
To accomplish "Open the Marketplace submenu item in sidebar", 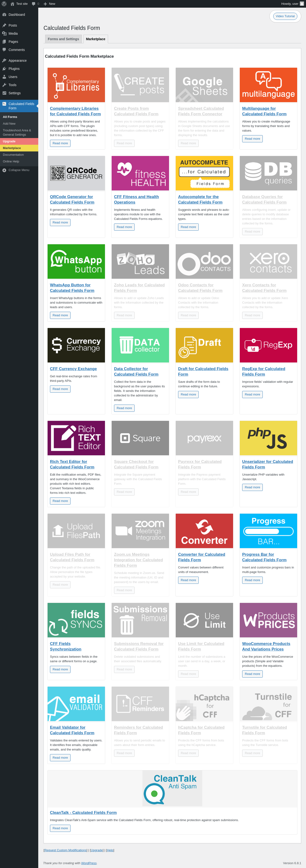I will 19,148.
